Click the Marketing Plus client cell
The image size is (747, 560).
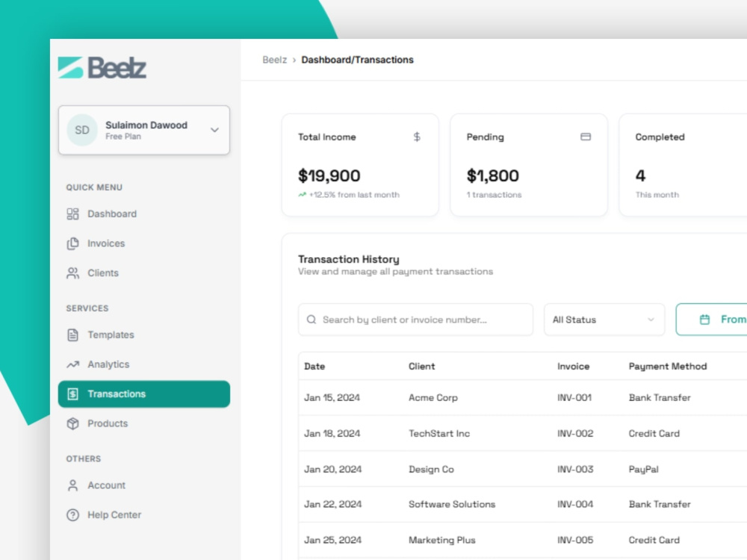[441, 540]
